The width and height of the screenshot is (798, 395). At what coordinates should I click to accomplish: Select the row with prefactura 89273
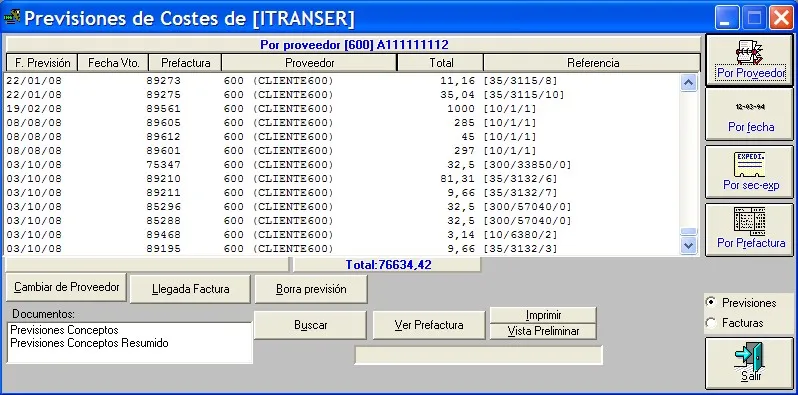pyautogui.click(x=341, y=80)
